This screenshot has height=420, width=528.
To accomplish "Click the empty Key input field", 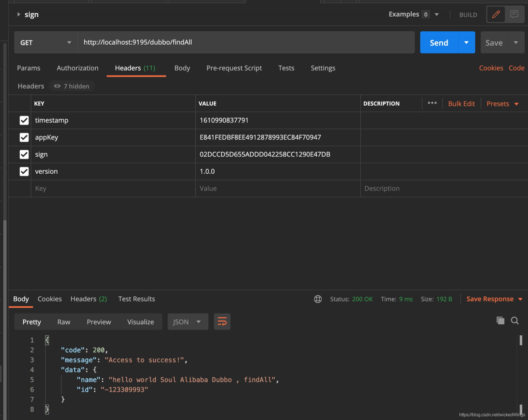I will coord(113,189).
